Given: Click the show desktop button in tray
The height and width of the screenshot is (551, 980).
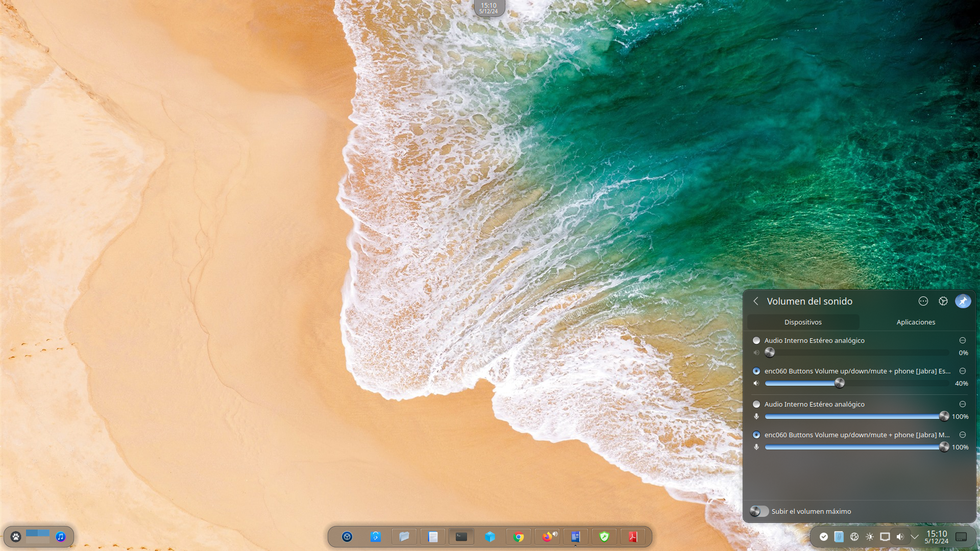Looking at the screenshot, I should click(x=961, y=537).
